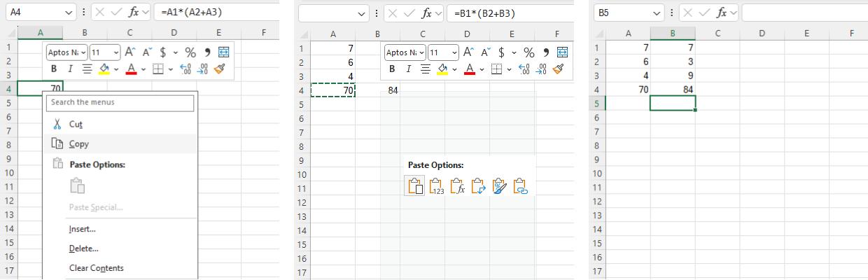Click Paste Values (123) icon in Paste Options
The height and width of the screenshot is (280, 868).
436,185
